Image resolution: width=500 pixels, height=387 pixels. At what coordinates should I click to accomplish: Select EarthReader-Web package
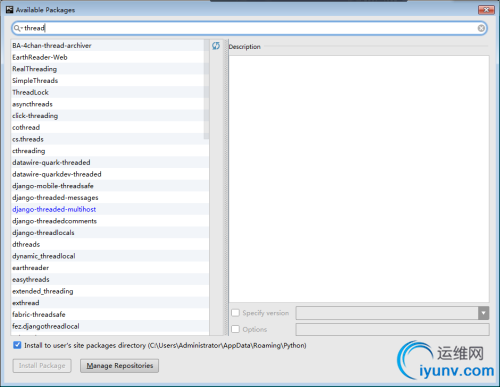coord(110,57)
